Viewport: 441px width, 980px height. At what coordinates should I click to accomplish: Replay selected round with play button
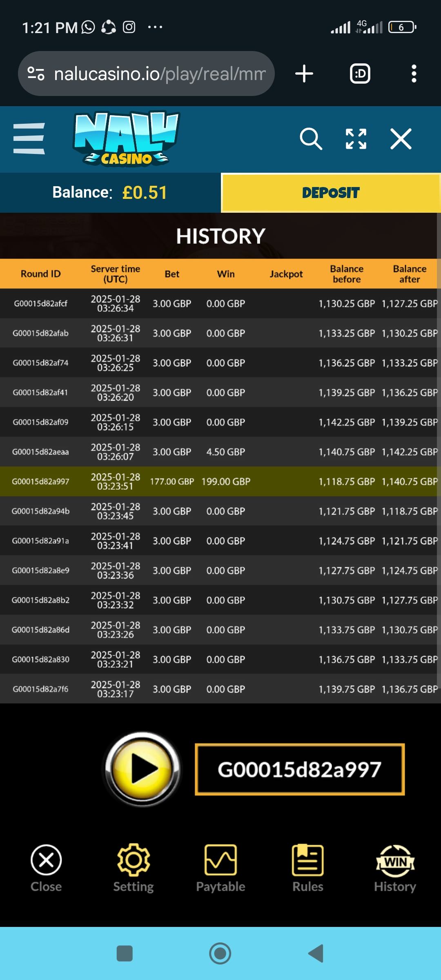pos(143,769)
